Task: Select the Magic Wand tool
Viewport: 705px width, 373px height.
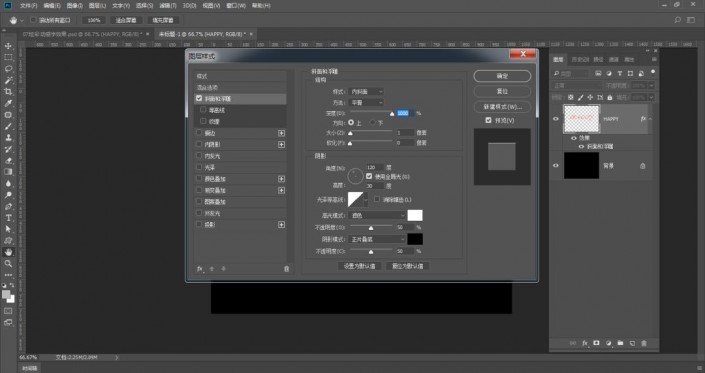Action: click(x=8, y=80)
